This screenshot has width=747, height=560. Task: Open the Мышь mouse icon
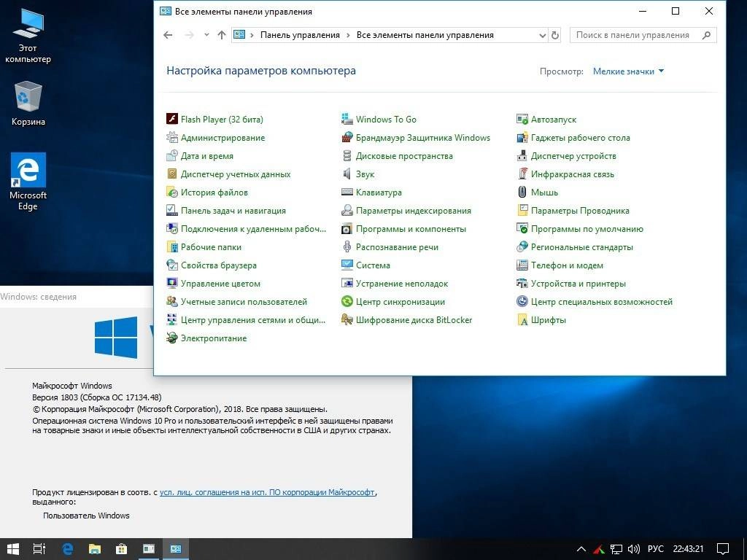(522, 192)
